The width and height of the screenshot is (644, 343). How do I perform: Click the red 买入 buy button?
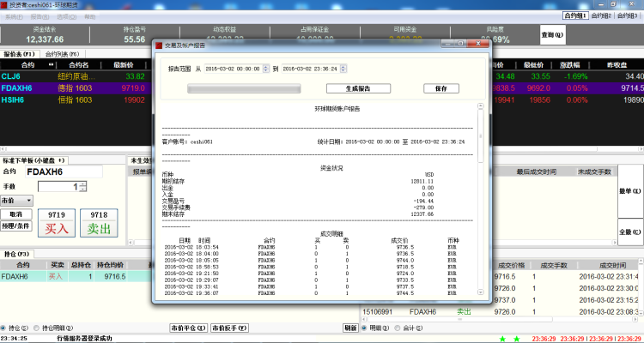(57, 228)
